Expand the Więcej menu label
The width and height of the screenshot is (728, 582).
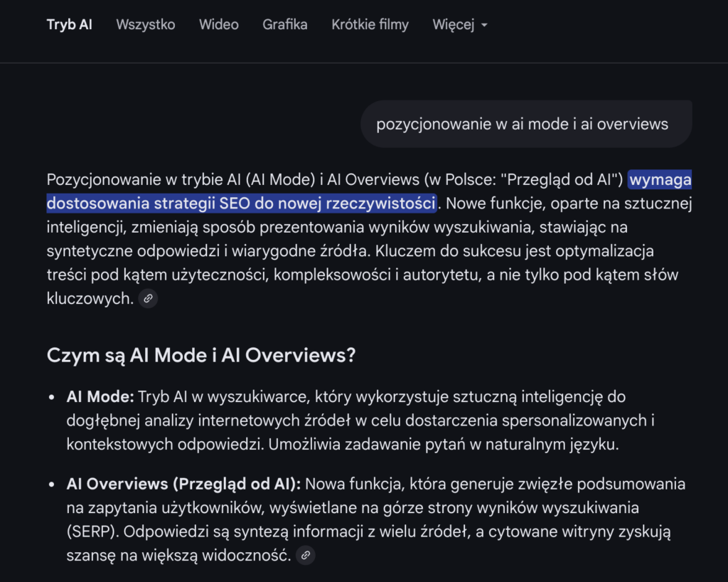point(453,25)
